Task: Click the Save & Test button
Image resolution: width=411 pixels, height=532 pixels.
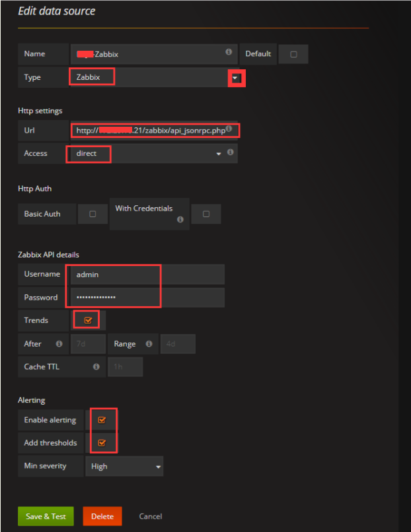Action: click(46, 516)
